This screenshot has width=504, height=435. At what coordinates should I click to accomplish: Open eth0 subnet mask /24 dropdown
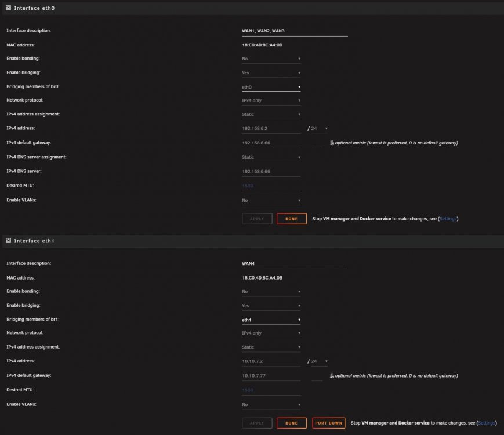point(319,129)
